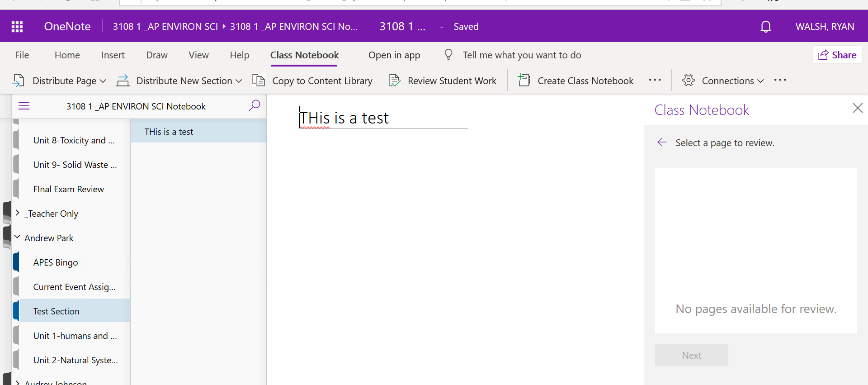Viewport: 868px width, 385px height.
Task: Click the page title text field
Action: [383, 118]
